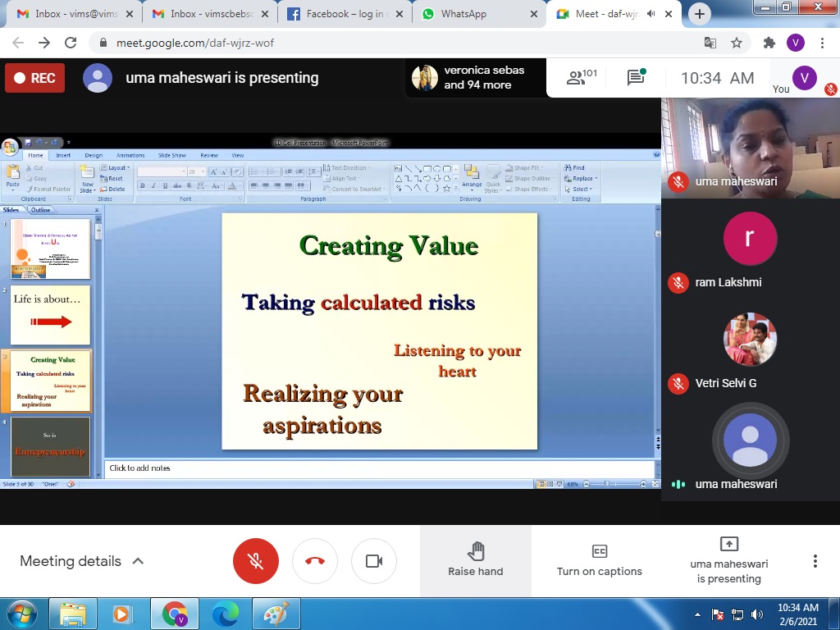Expand Replace dropdown in Editing group

coord(581,178)
